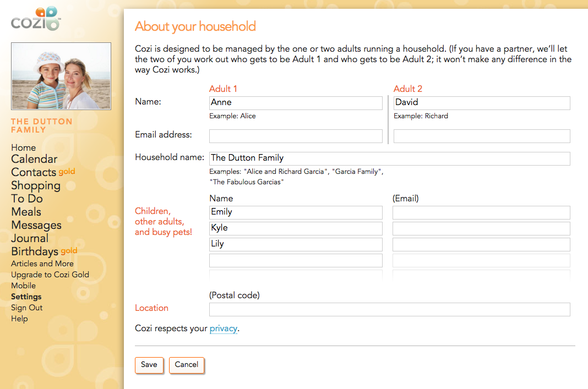588x389 pixels.
Task: Open the Mobile link
Action: (x=23, y=286)
